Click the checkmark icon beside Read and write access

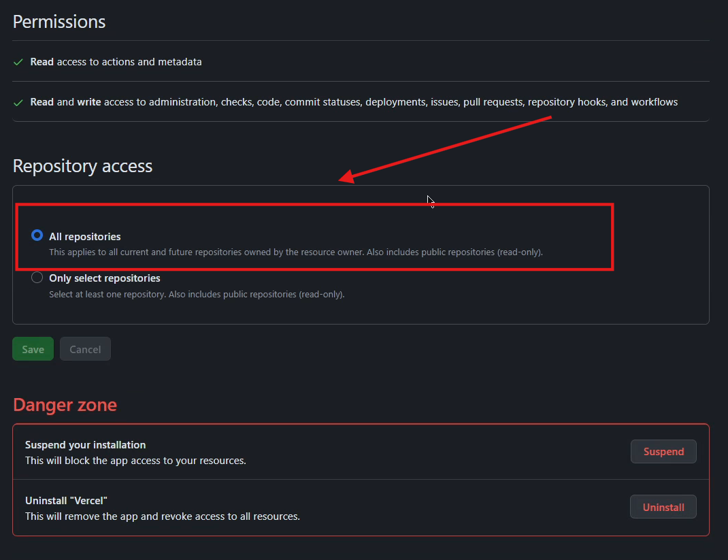18,103
